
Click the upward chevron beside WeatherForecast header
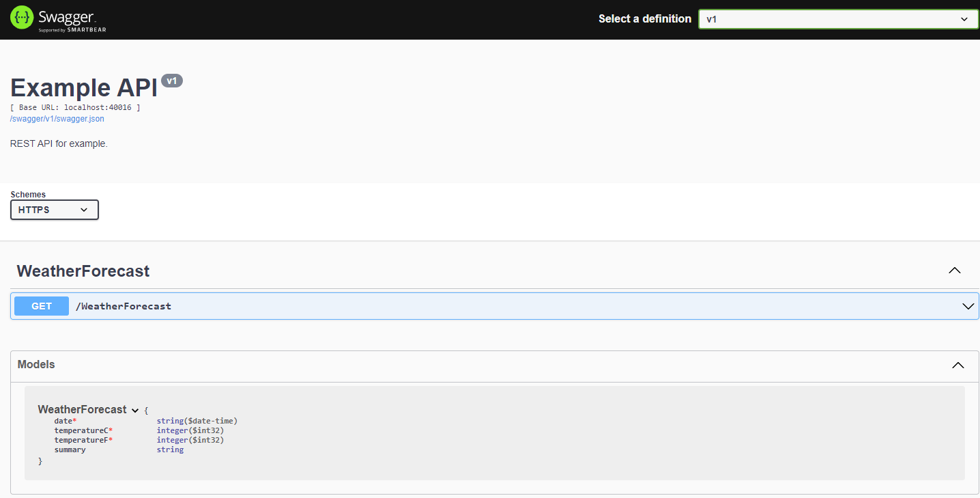[954, 270]
